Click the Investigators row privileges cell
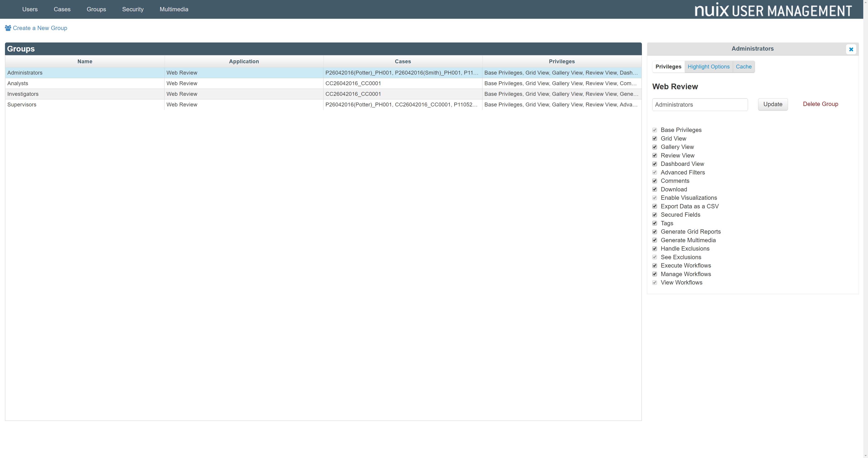The height and width of the screenshot is (458, 868). (562, 94)
